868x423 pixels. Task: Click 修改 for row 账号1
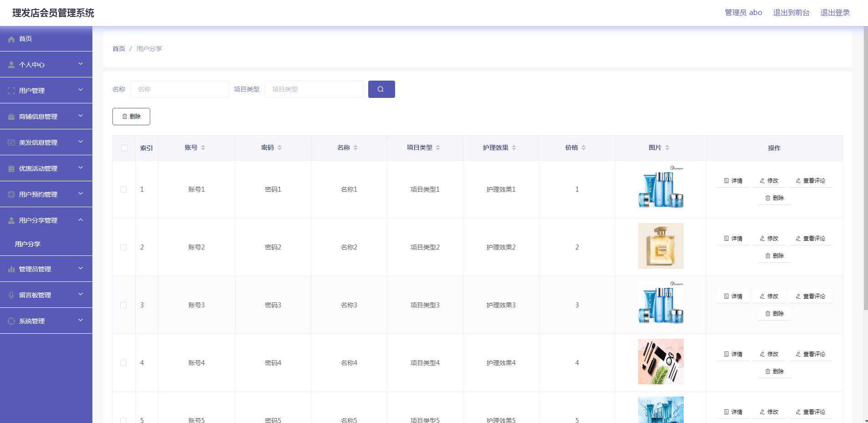pos(769,181)
